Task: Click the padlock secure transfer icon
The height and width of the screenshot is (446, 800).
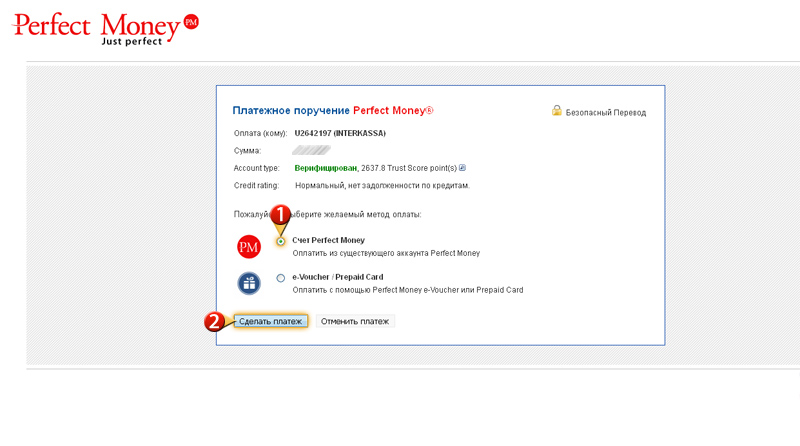Action: click(x=557, y=111)
